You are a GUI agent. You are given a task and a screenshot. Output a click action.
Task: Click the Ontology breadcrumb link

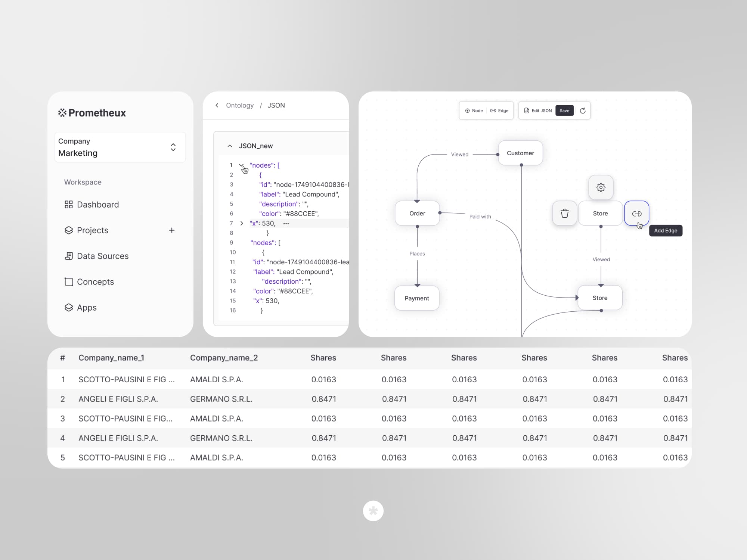pos(239,105)
